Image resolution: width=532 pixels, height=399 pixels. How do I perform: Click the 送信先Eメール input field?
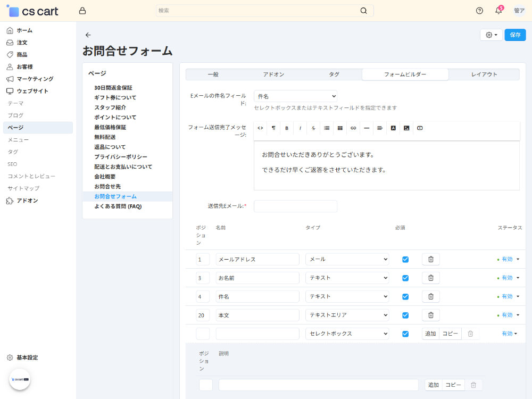tap(295, 206)
